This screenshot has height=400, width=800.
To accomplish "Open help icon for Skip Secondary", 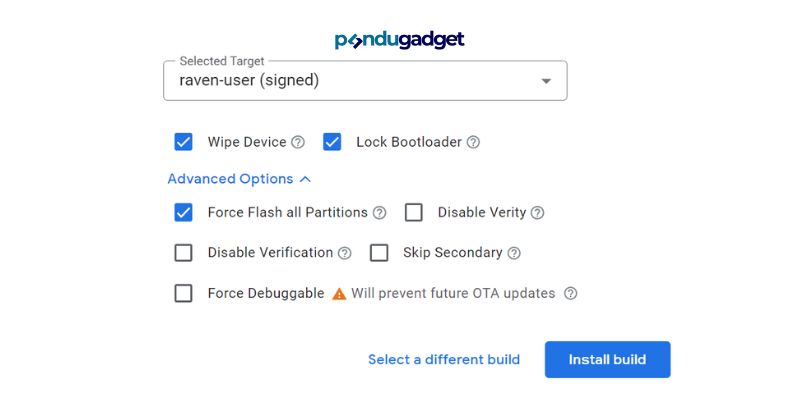I will coord(514,253).
